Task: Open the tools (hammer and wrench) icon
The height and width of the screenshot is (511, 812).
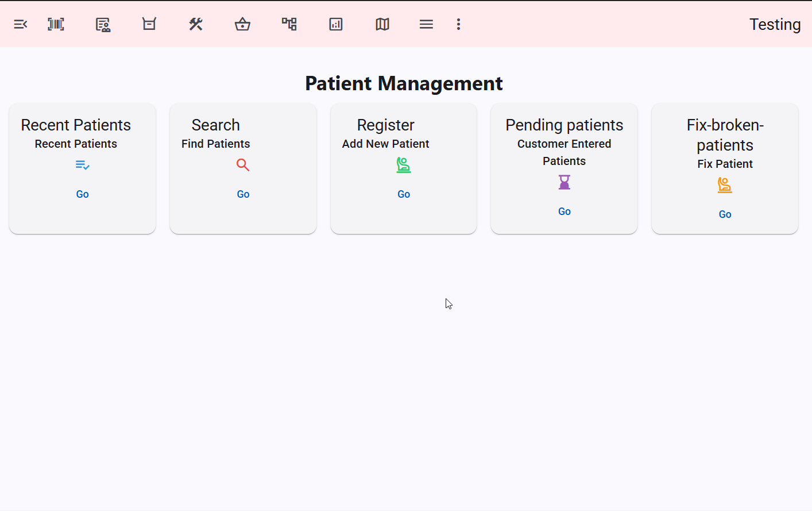Action: click(196, 24)
